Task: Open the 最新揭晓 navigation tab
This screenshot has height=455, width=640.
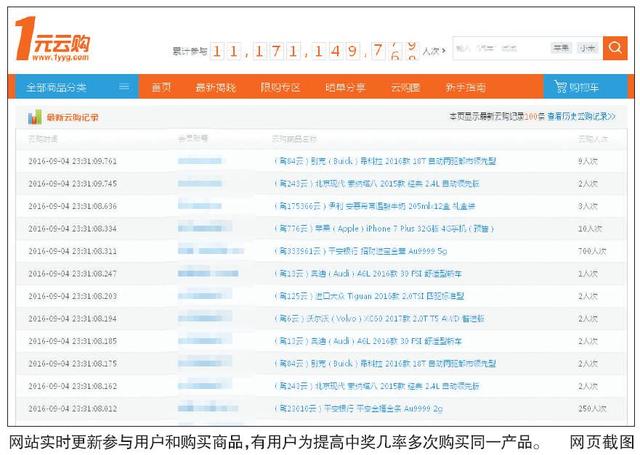Action: pos(216,87)
